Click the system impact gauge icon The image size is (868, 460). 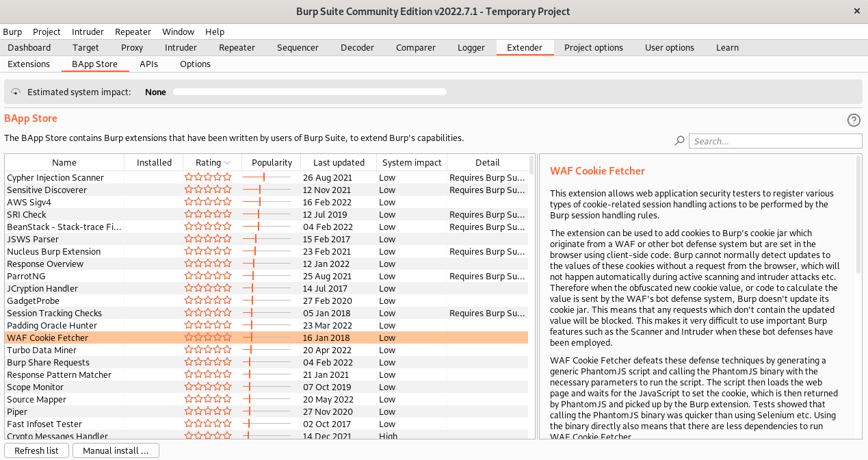click(x=16, y=92)
